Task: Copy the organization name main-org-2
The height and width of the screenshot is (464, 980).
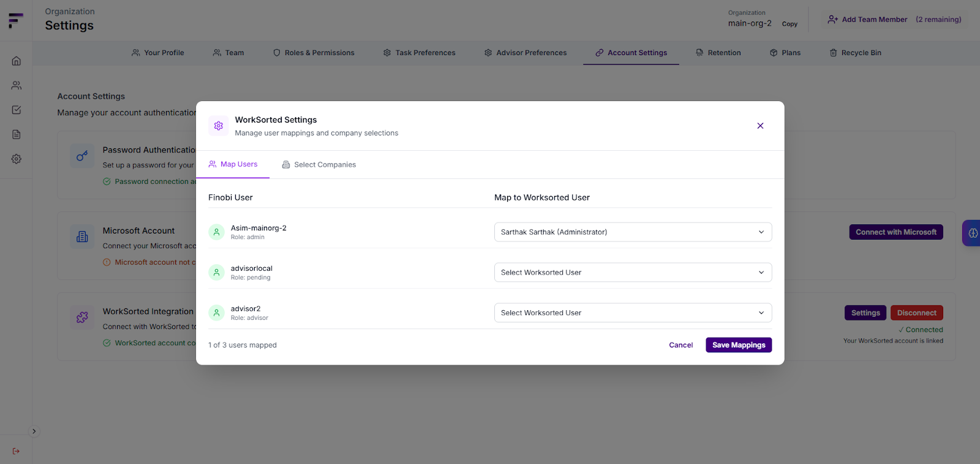Action: [x=790, y=24]
